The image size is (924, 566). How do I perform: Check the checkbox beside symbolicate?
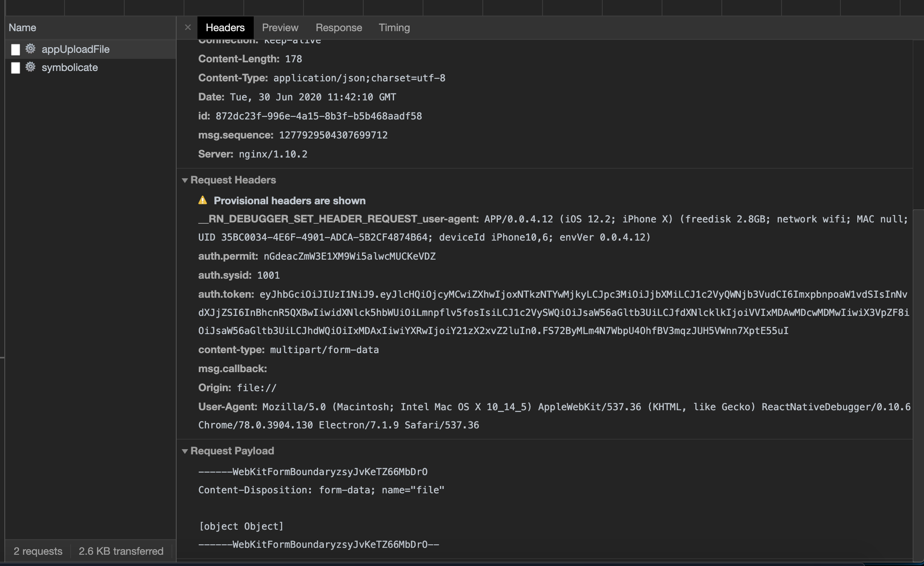click(x=16, y=68)
